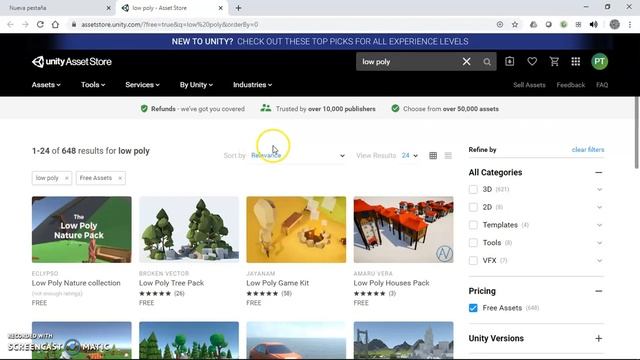Viewport: 640px width, 360px height.
Task: Collapse the All Categories section
Action: (598, 173)
